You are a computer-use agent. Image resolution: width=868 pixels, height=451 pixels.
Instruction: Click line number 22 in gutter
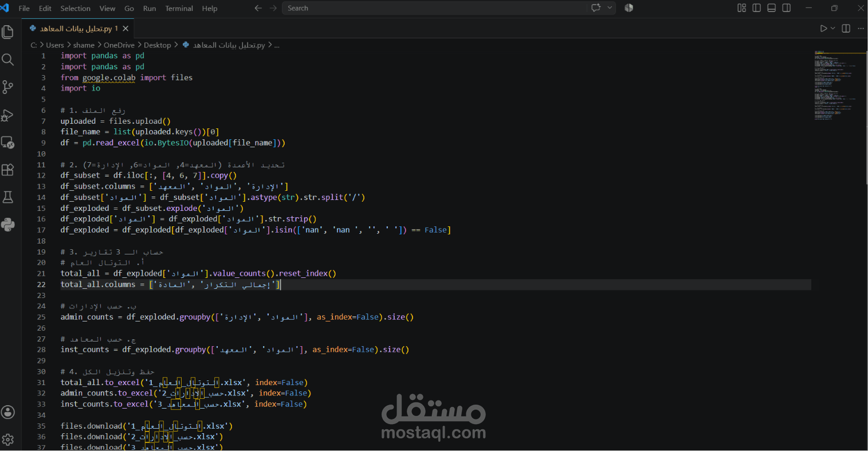(x=41, y=284)
